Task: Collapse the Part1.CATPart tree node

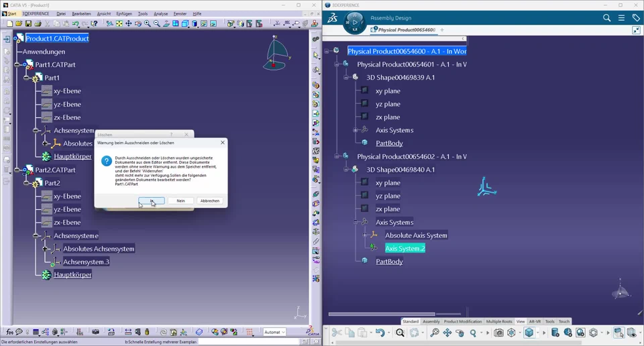Action: [x=17, y=64]
